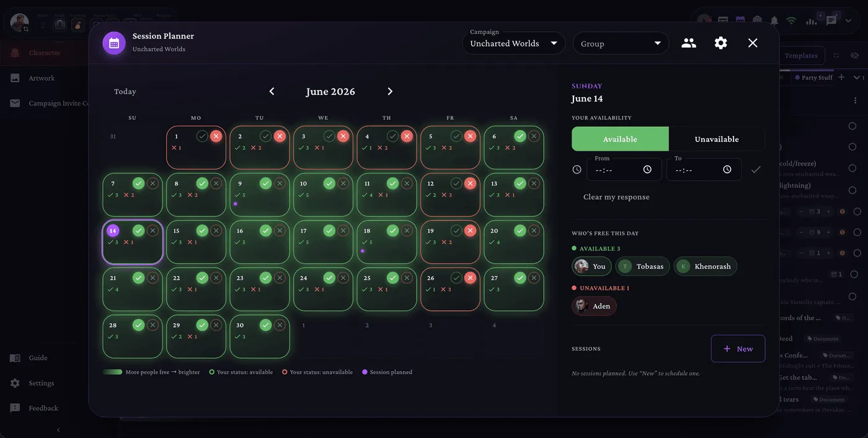Mark June 20 as unavailable
Viewport: 868px width, 438px height.
pos(534,230)
